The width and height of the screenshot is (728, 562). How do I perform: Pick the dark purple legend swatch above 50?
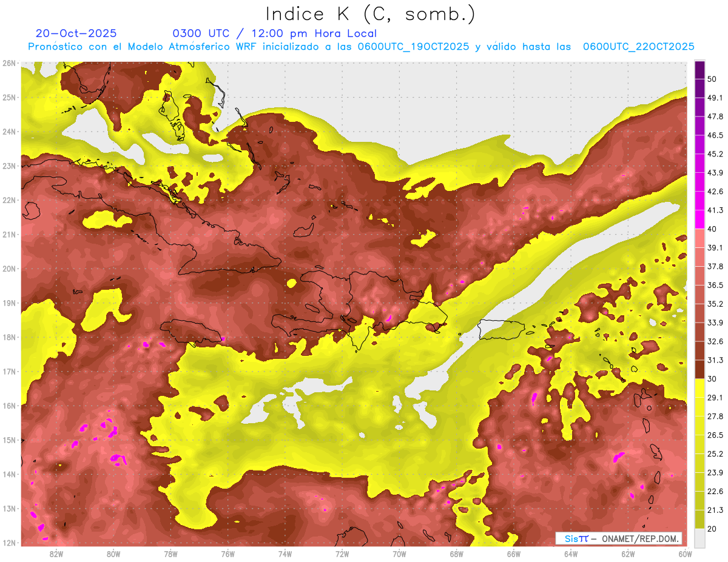[699, 70]
